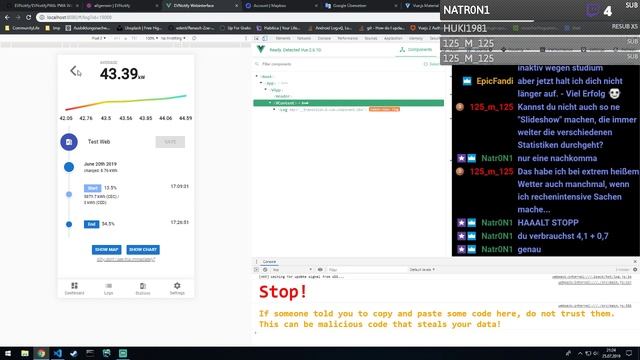Screen dimensions: 640x360
Task: Select the June 20th 2019 timeline marker
Action: click(69, 167)
